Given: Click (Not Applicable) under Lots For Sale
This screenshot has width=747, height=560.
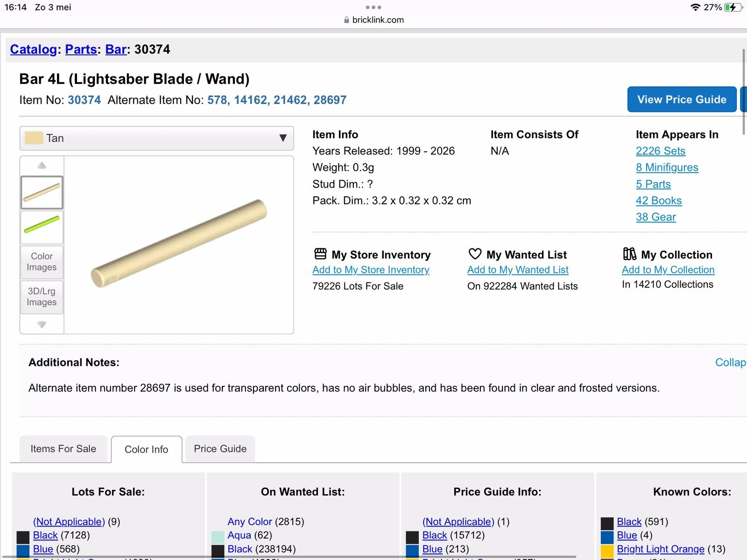Looking at the screenshot, I should (x=69, y=521).
